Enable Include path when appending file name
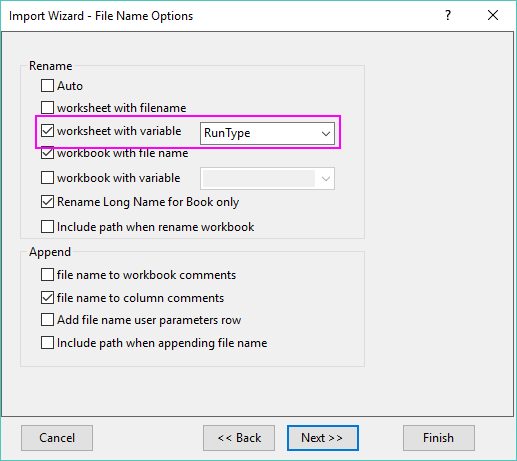 click(x=47, y=343)
